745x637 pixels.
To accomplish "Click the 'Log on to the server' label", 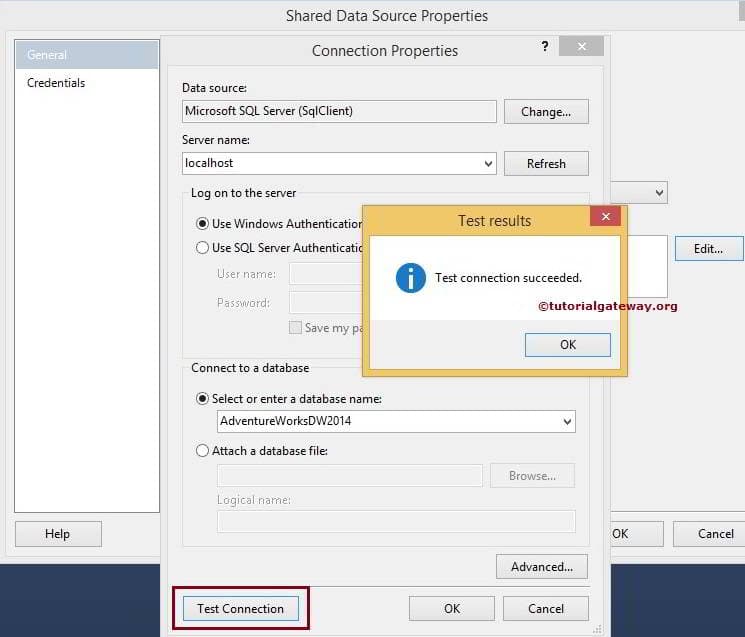I will coord(244,193).
